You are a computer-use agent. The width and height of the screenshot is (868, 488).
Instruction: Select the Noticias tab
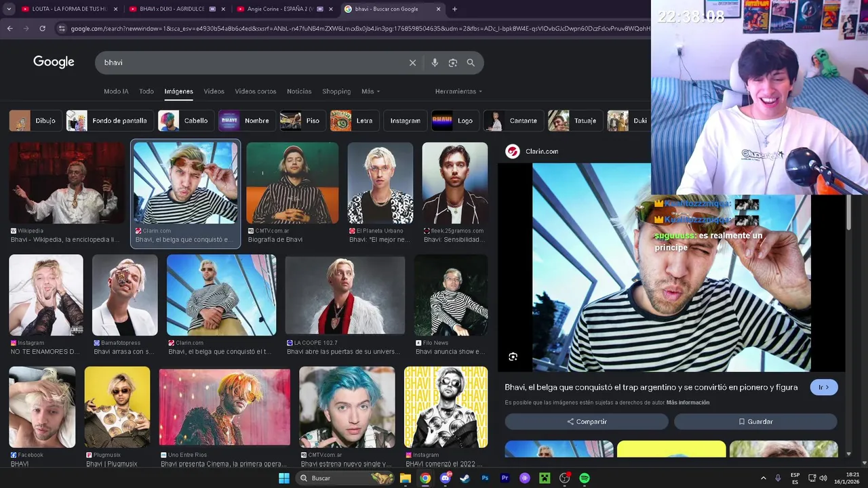pyautogui.click(x=299, y=91)
